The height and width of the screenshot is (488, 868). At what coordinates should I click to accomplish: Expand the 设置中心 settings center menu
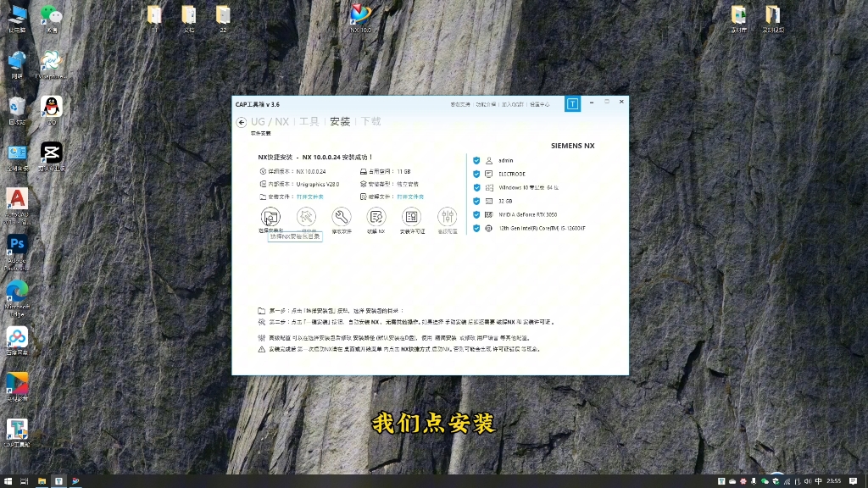tap(542, 104)
